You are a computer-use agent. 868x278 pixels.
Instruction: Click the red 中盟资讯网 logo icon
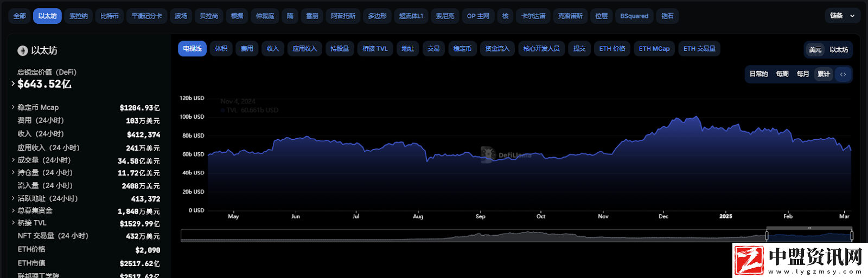coord(749,261)
